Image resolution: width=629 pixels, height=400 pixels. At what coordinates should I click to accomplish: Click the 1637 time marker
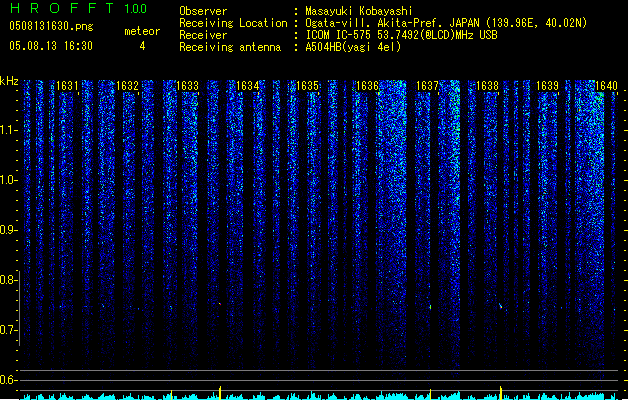pyautogui.click(x=427, y=86)
